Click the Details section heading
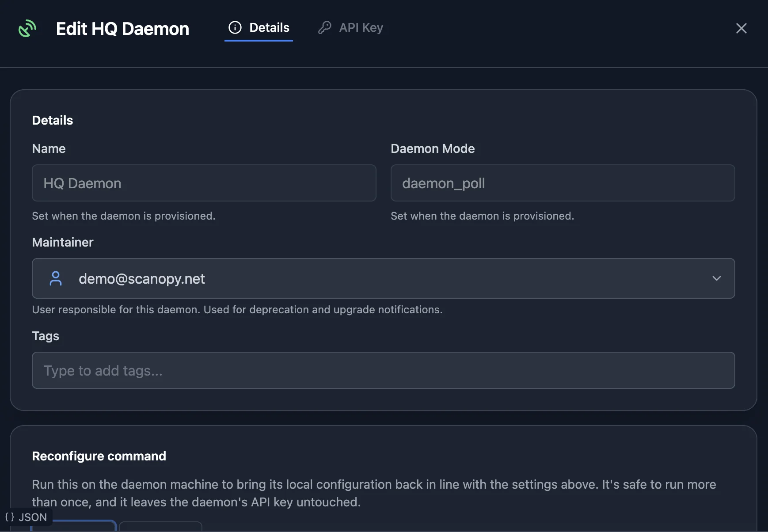This screenshot has height=532, width=768. click(53, 120)
